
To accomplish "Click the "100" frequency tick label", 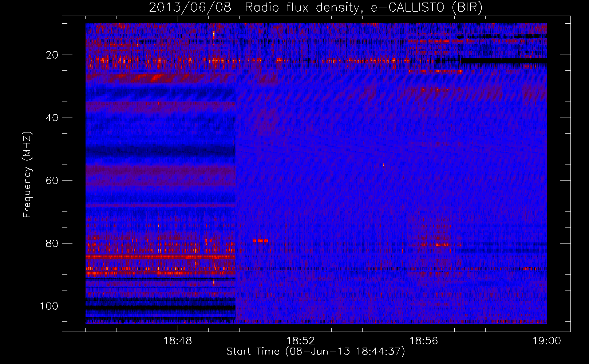I will pos(49,306).
